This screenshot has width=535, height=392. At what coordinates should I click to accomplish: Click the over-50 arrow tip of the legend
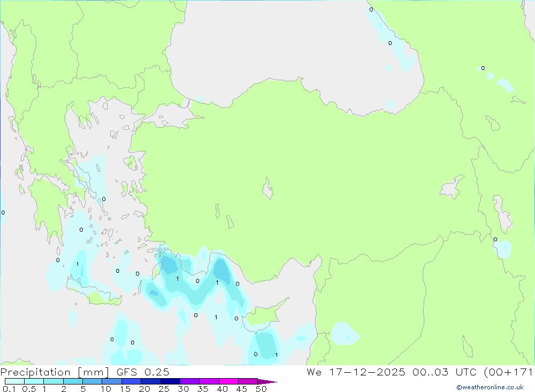click(x=267, y=382)
